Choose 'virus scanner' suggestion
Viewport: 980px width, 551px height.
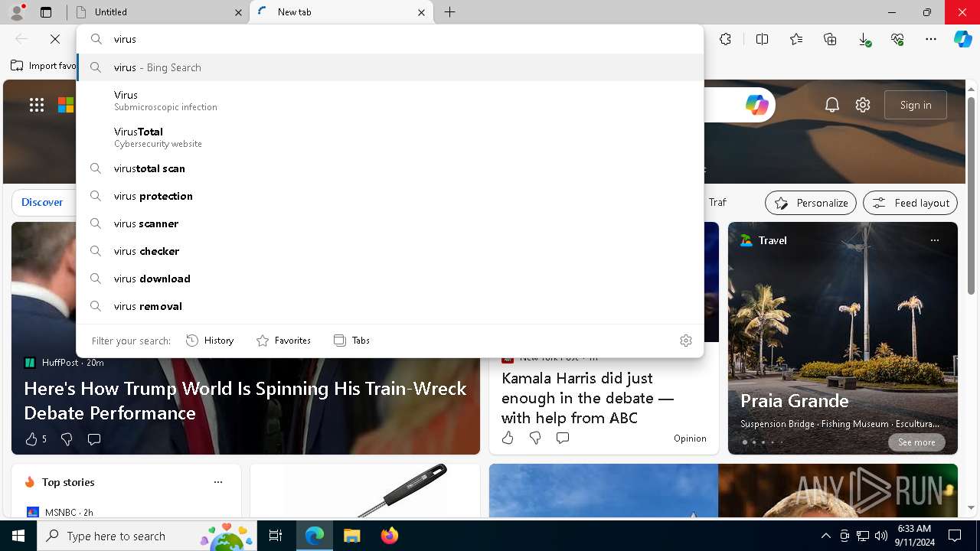coord(390,223)
